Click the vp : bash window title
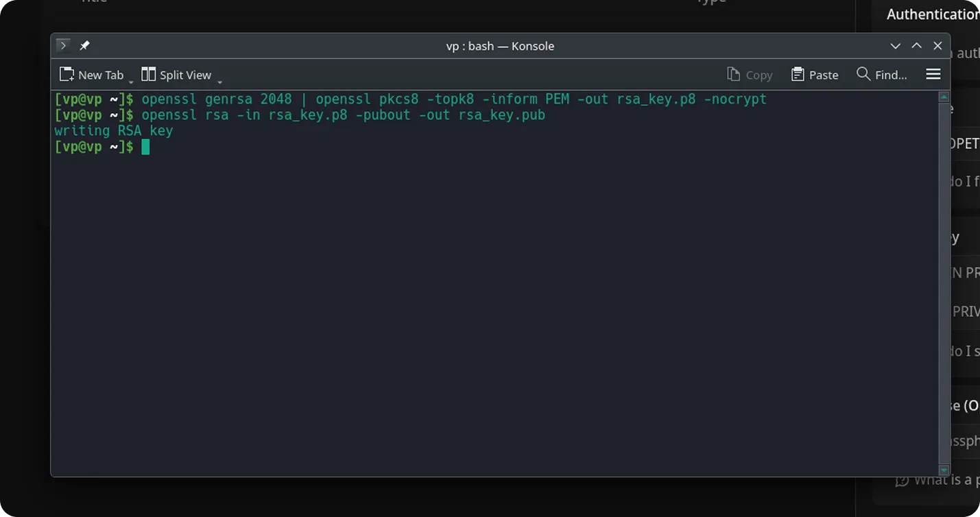The width and height of the screenshot is (980, 517). pyautogui.click(x=501, y=46)
